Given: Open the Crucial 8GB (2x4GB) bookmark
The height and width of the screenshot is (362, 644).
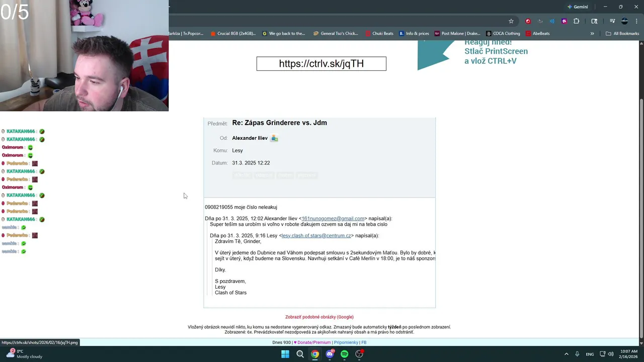Looking at the screenshot, I should [x=232, y=34].
